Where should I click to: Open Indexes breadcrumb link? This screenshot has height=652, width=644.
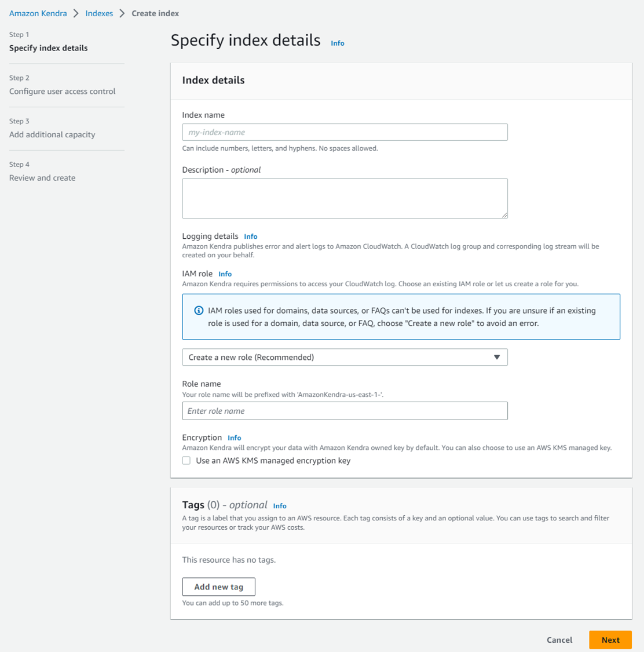pyautogui.click(x=99, y=13)
